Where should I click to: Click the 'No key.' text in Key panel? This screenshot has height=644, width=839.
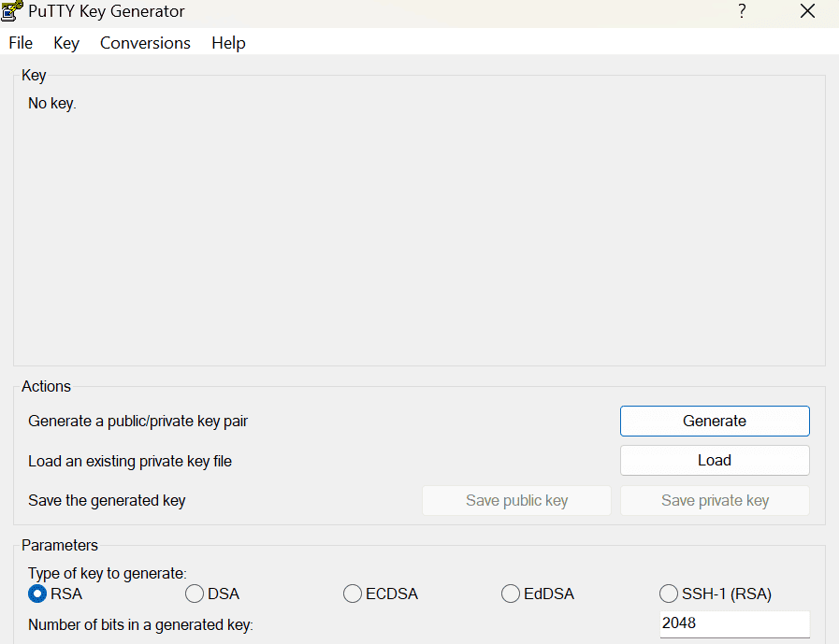52,104
